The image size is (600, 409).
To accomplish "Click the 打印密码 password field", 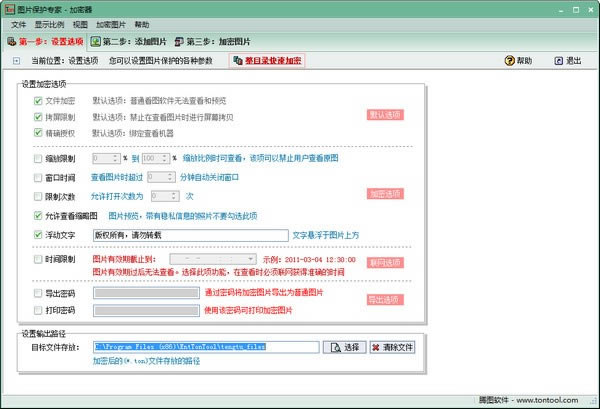I will 146,310.
